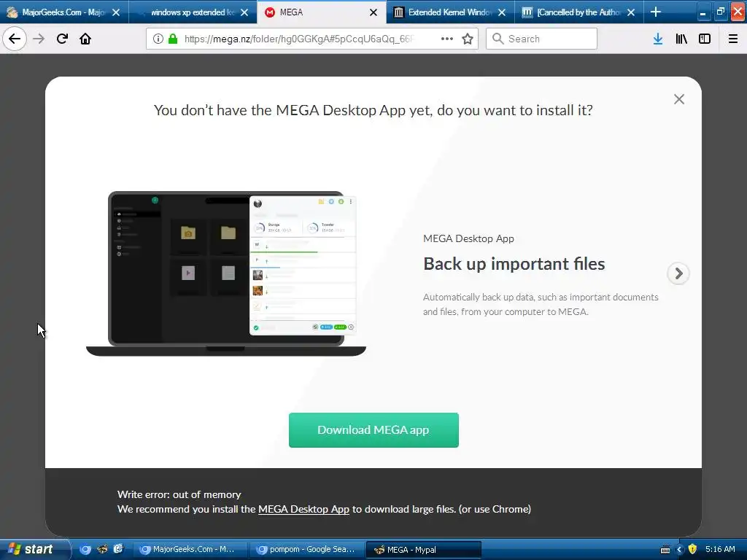Image resolution: width=747 pixels, height=560 pixels.
Task: Close the MajorGeeks.Com tab
Action: click(x=116, y=12)
